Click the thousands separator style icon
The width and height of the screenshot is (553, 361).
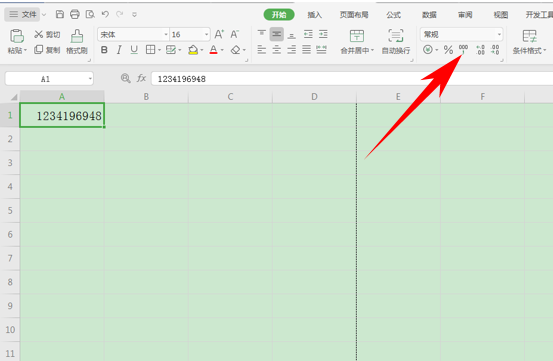click(463, 49)
